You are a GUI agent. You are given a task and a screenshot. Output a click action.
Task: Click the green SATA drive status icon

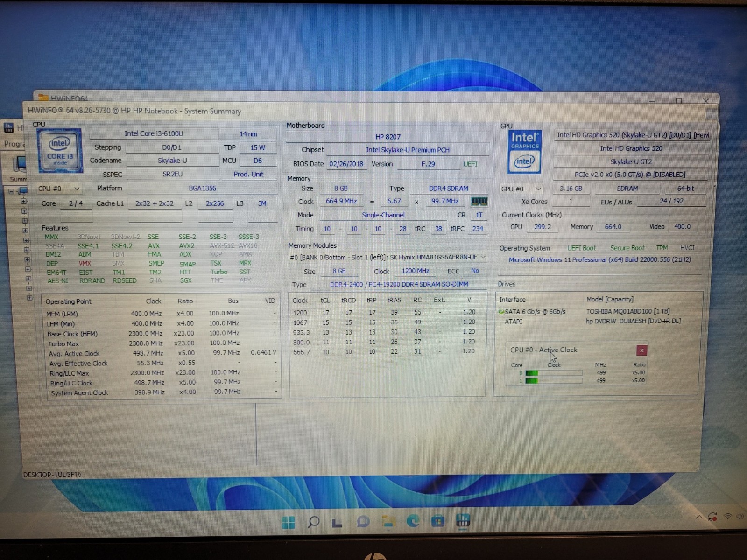pos(501,312)
